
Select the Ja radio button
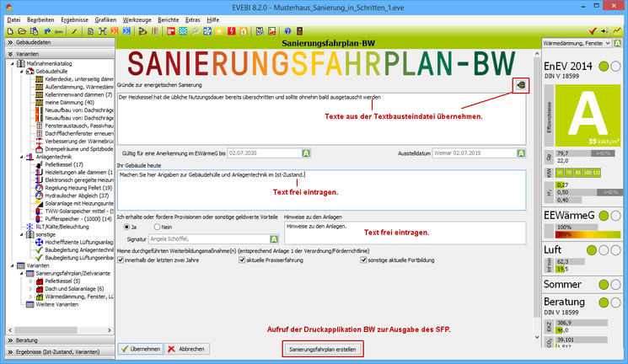[127, 227]
